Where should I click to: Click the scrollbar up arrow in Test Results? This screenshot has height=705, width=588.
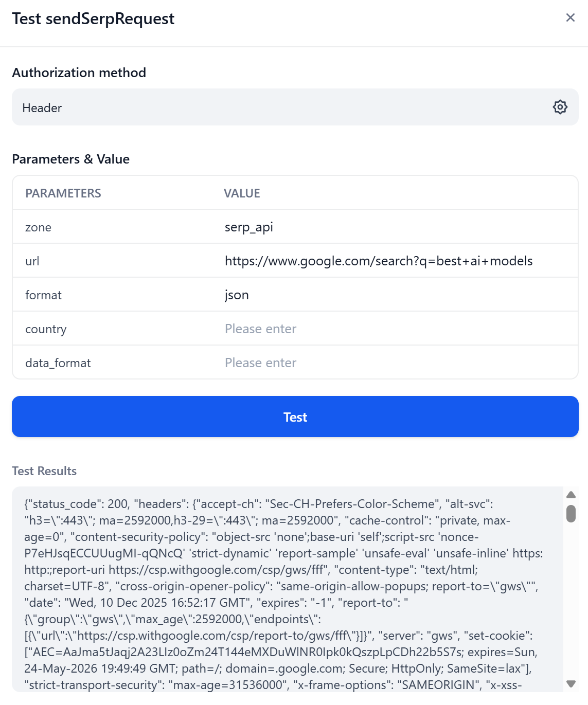(571, 494)
